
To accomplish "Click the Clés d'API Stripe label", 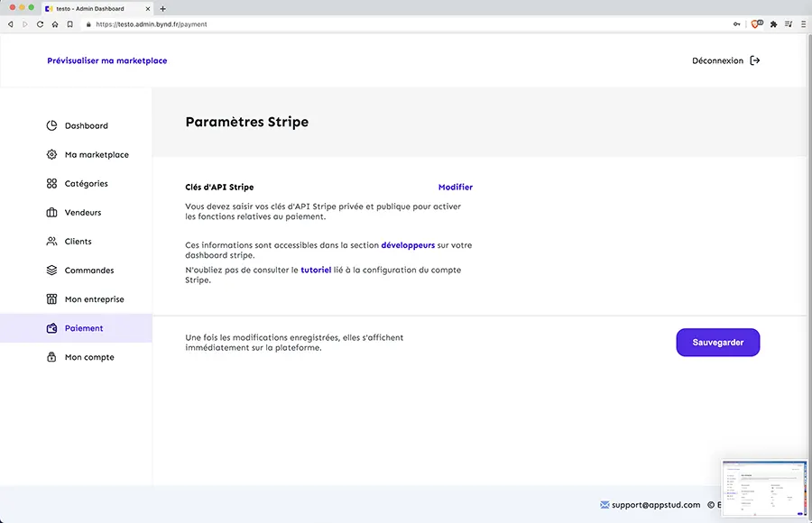I will pos(219,187).
